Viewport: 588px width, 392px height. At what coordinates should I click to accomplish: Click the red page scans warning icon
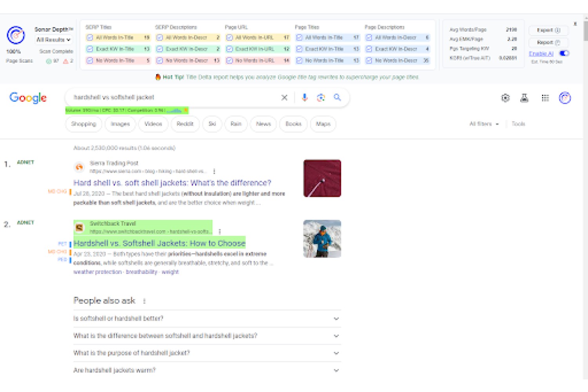coord(65,61)
